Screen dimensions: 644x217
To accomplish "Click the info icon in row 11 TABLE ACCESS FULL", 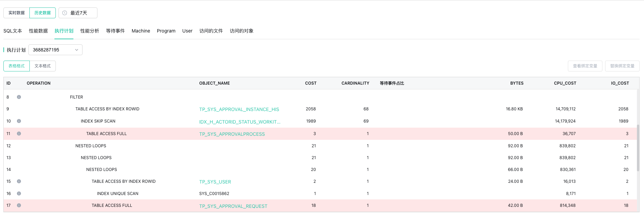I will coord(19,134).
